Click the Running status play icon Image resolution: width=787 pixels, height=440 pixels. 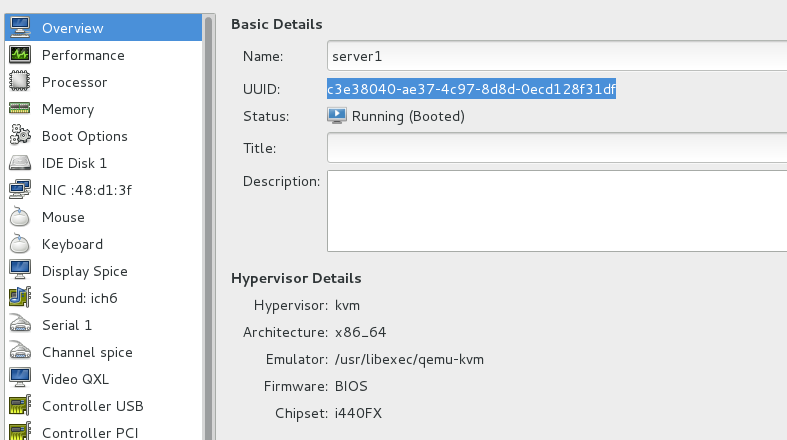click(337, 116)
